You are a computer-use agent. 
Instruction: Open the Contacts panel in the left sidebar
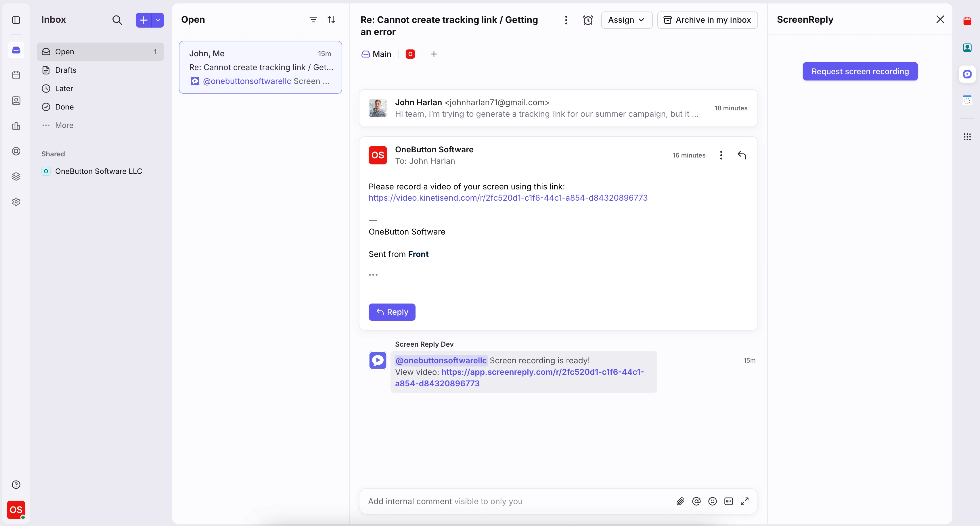16,100
